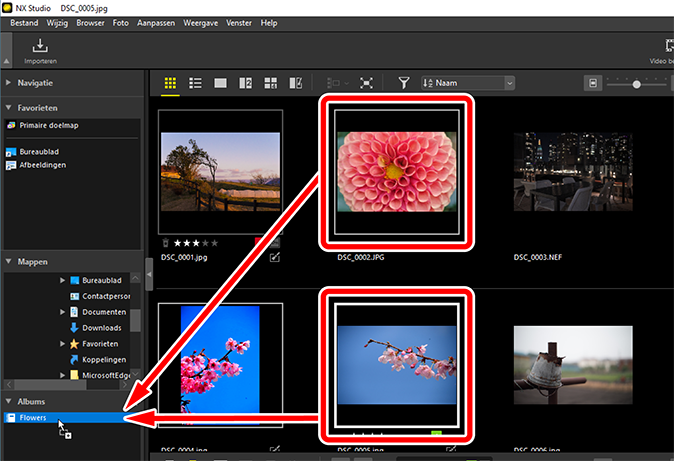The height and width of the screenshot is (461, 674).
Task: Set third star rating on DSC_0001
Action: 196,243
